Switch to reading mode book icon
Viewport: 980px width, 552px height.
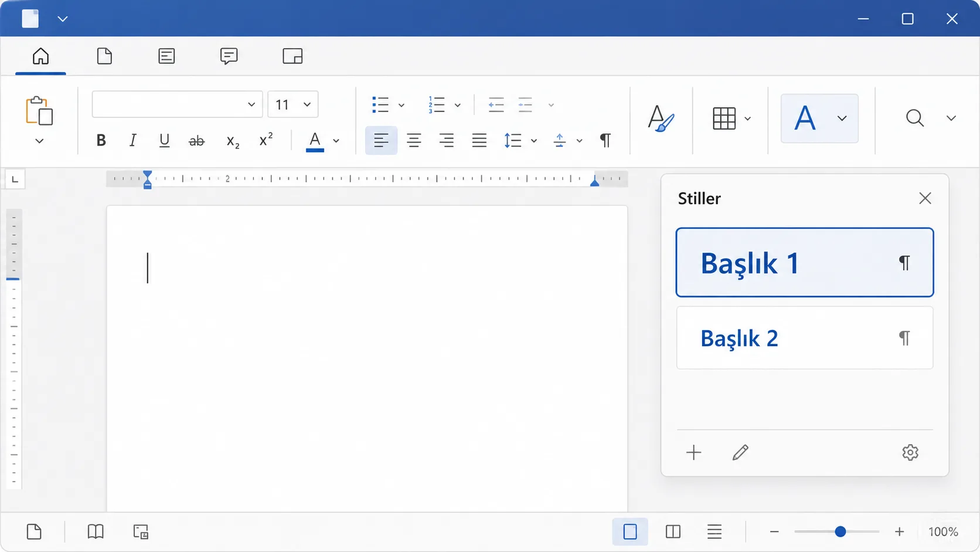[96, 532]
